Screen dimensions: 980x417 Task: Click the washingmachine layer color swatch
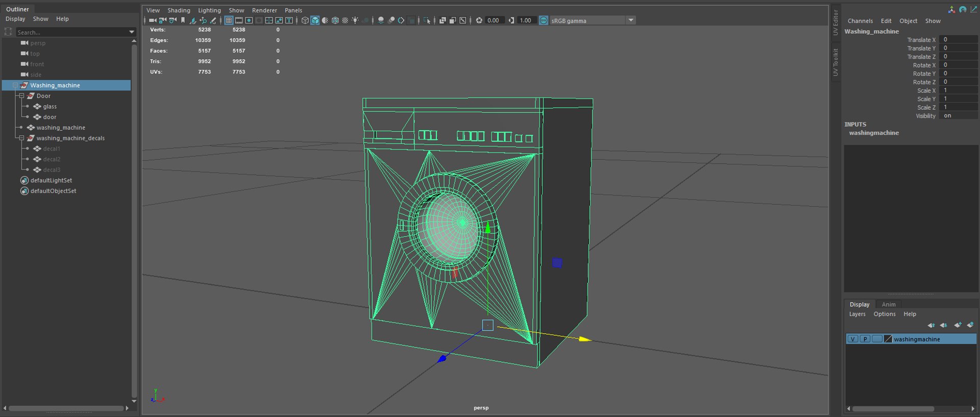888,339
